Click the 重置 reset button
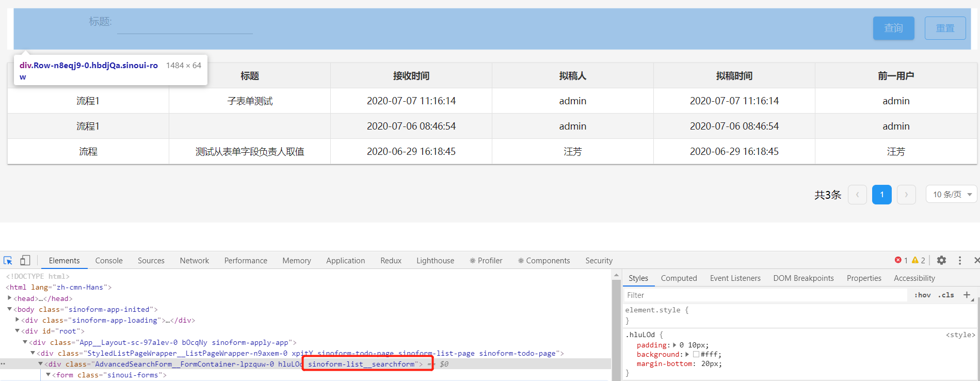This screenshot has width=980, height=381. tap(945, 28)
